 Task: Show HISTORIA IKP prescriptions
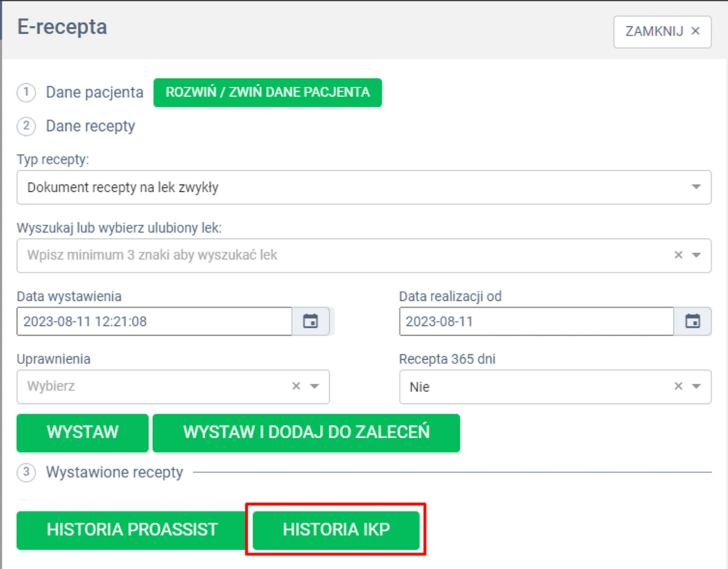coord(336,529)
